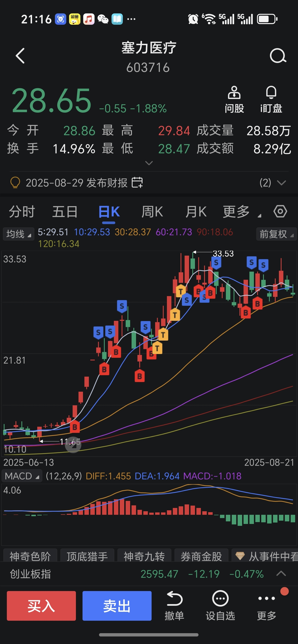The width and height of the screenshot is (298, 644).
Task: Tap the 成交量 28.58万 value
Action: pos(269,131)
